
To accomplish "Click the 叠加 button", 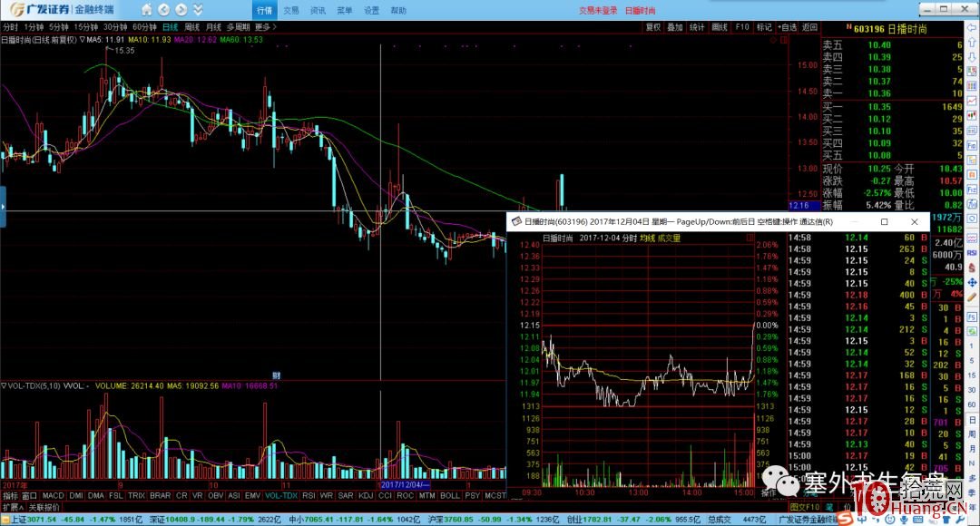I will (675, 27).
